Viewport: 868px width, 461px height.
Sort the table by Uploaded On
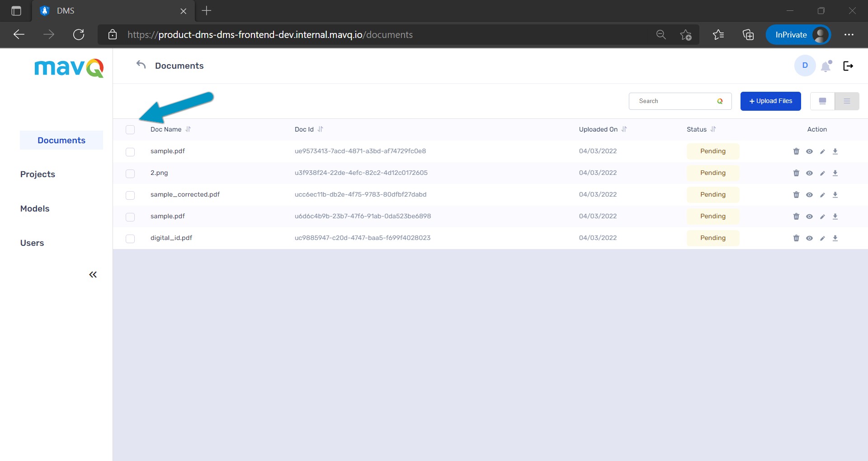click(624, 129)
